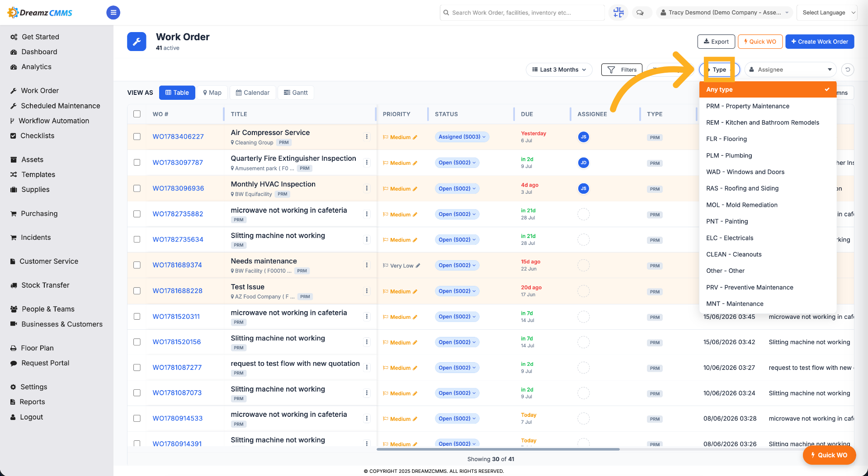Open Assigned (S003) status dropdown
The width and height of the screenshot is (868, 476).
(462, 137)
